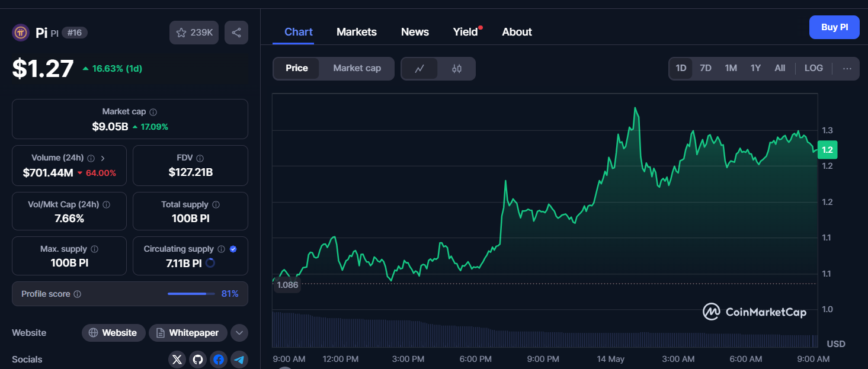Open the Telegram social link
This screenshot has width=868, height=369.
239,360
